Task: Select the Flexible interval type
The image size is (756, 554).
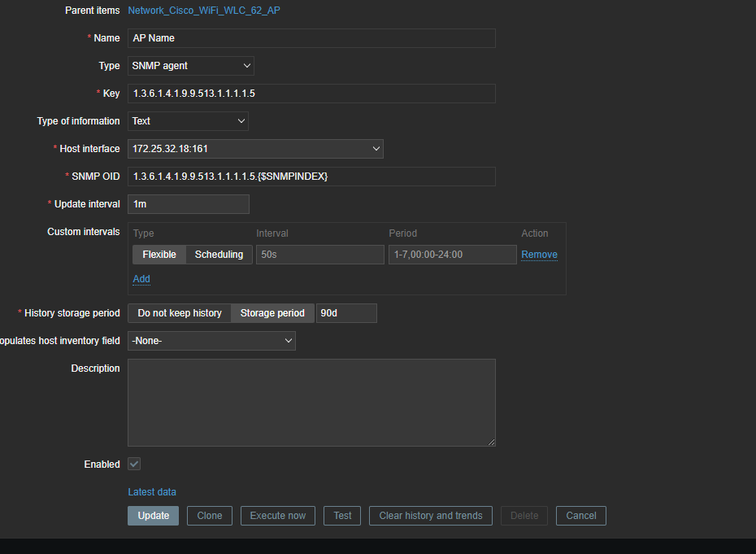Action: click(x=159, y=255)
